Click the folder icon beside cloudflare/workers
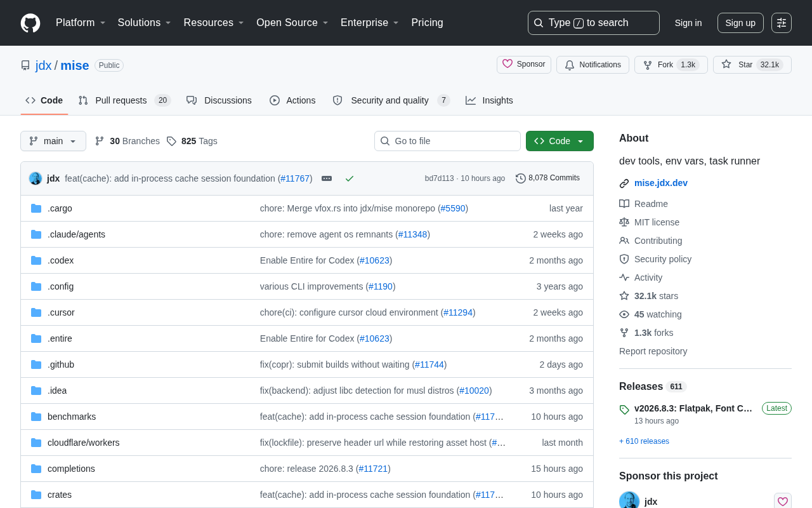812x508 pixels. point(36,443)
